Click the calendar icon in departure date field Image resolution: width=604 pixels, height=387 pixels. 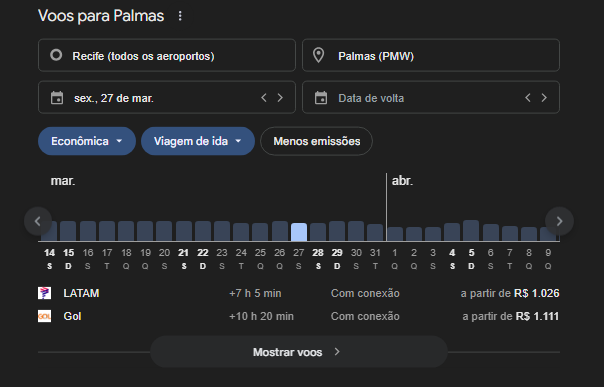click(57, 97)
